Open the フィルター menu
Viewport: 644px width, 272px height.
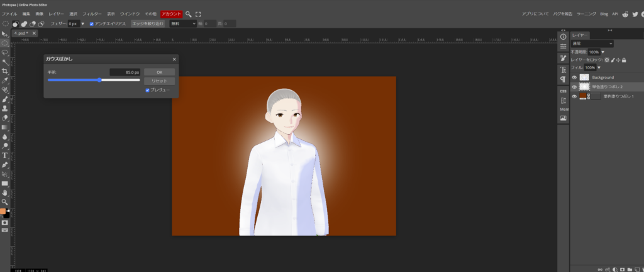pos(92,13)
